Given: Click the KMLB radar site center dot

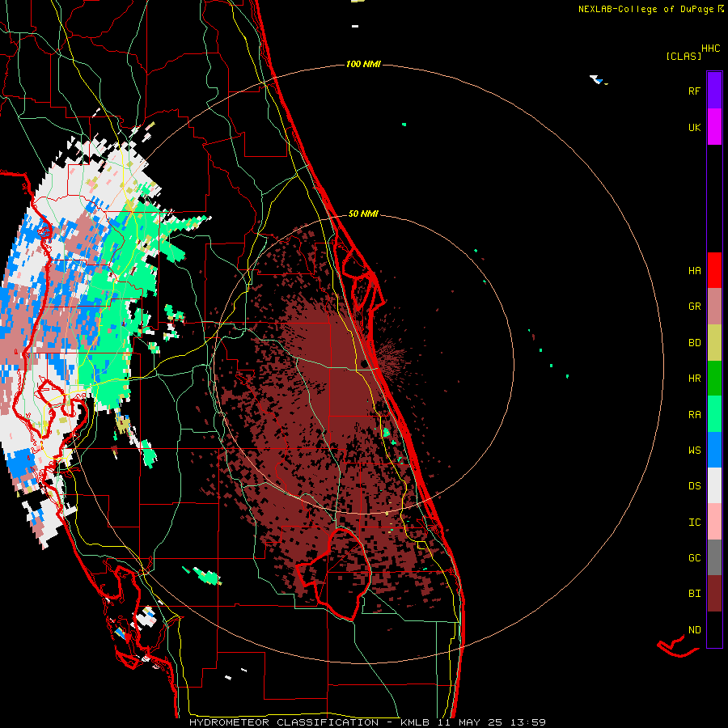Looking at the screenshot, I should [x=365, y=363].
